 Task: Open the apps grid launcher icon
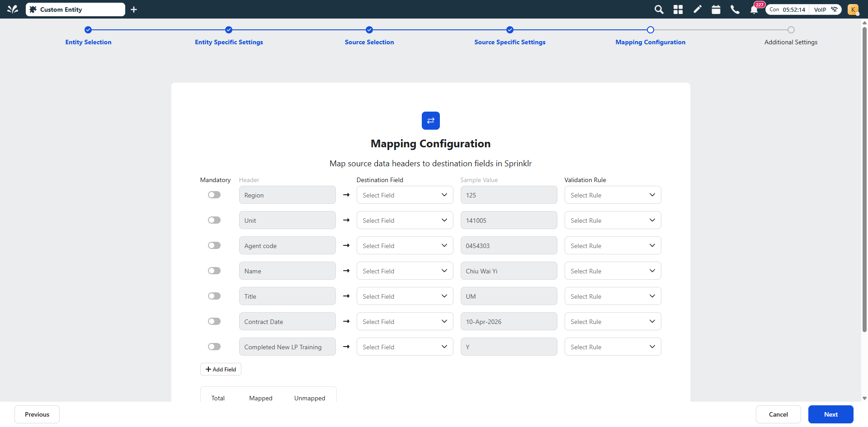[x=678, y=9]
